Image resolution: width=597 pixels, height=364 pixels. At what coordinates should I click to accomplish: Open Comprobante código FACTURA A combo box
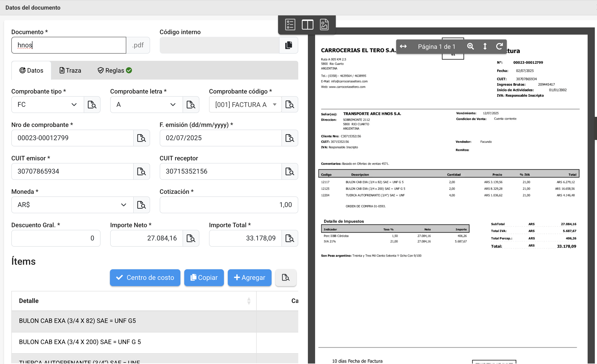coord(245,105)
